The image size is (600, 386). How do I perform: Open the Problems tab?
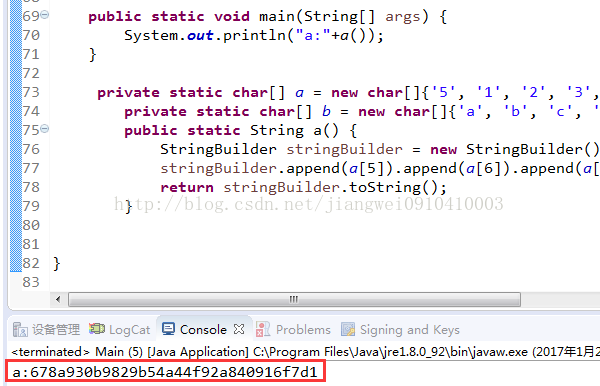293,329
